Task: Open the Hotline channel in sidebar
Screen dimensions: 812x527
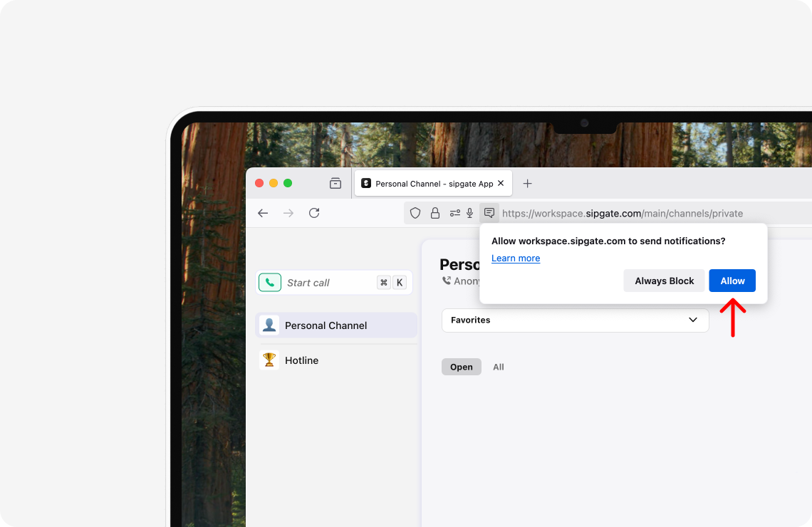Action: pos(336,360)
